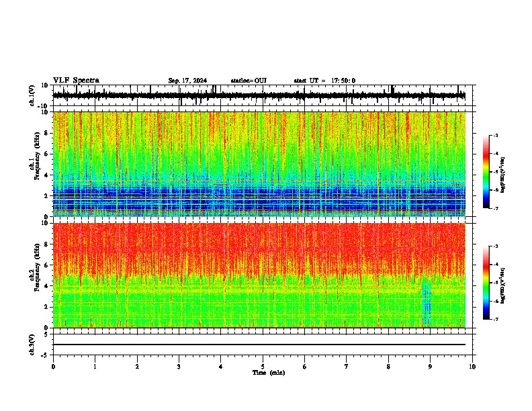Click the time axis tick label '9'
The width and height of the screenshot is (532, 411).
coord(430,367)
